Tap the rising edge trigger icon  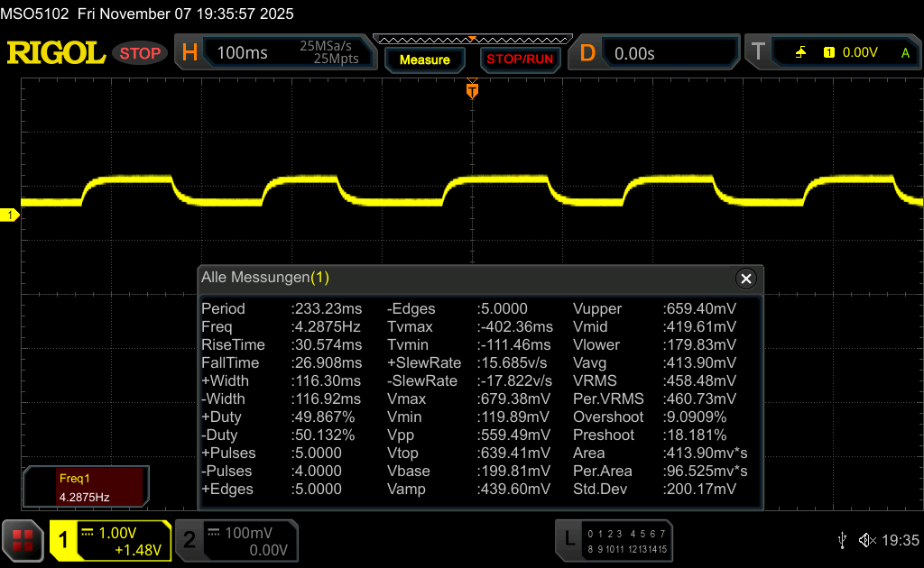point(800,53)
